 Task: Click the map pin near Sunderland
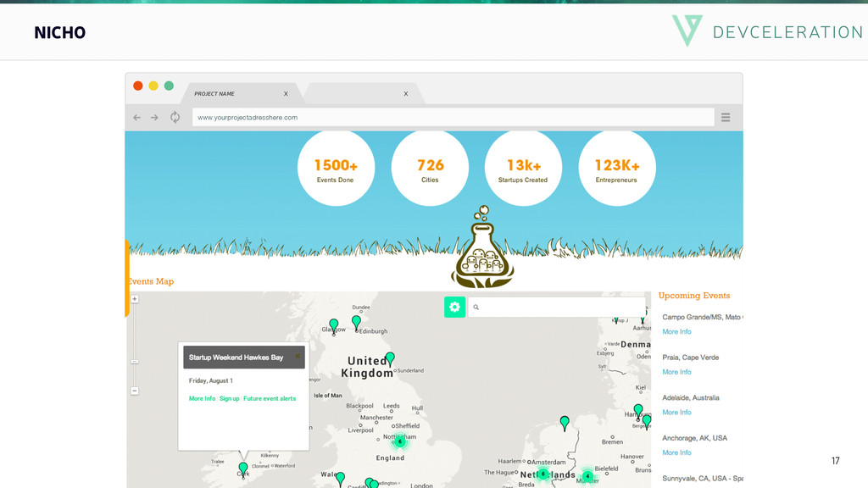[x=390, y=358]
